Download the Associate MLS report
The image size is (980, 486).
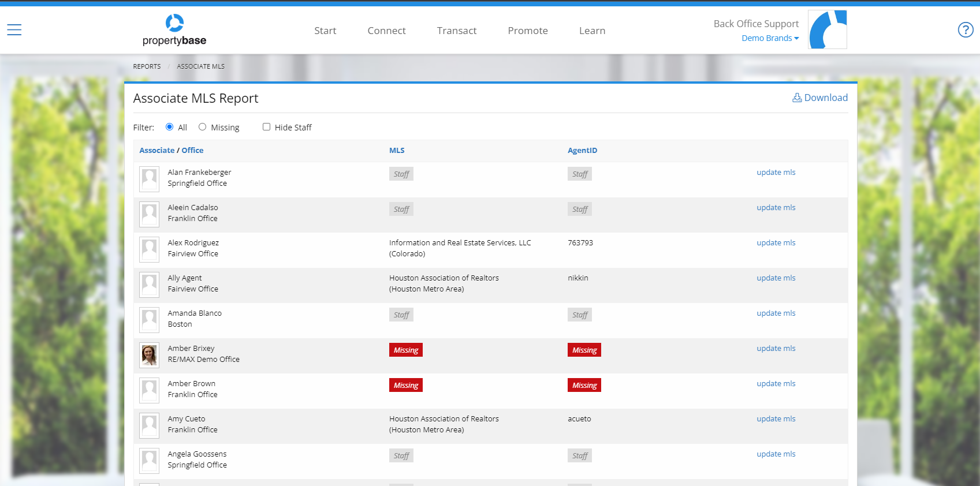[x=819, y=98]
